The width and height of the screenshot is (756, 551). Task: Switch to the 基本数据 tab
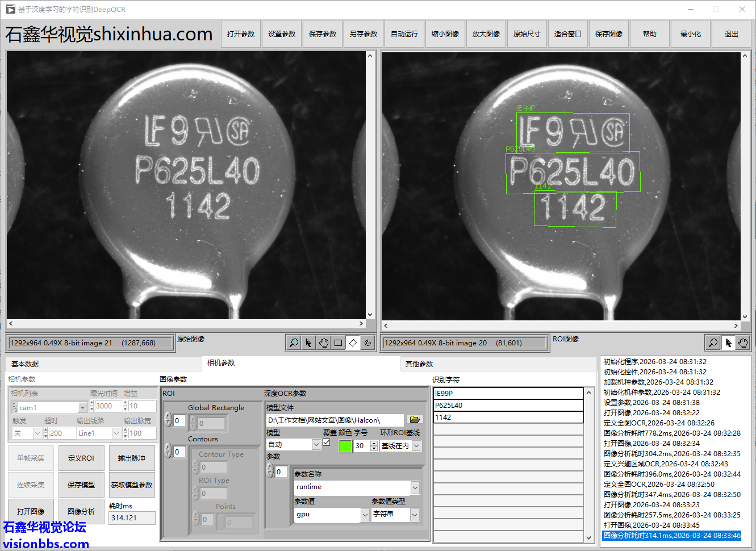(25, 364)
